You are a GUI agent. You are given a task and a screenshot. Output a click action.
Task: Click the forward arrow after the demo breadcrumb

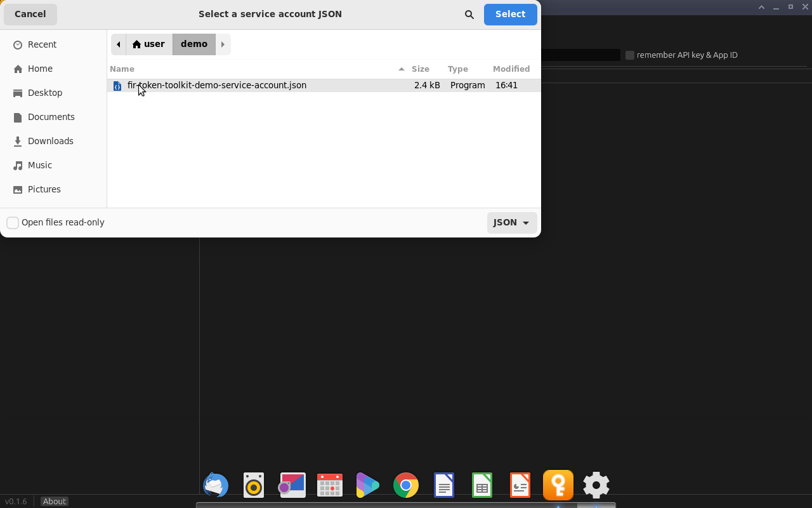click(223, 44)
